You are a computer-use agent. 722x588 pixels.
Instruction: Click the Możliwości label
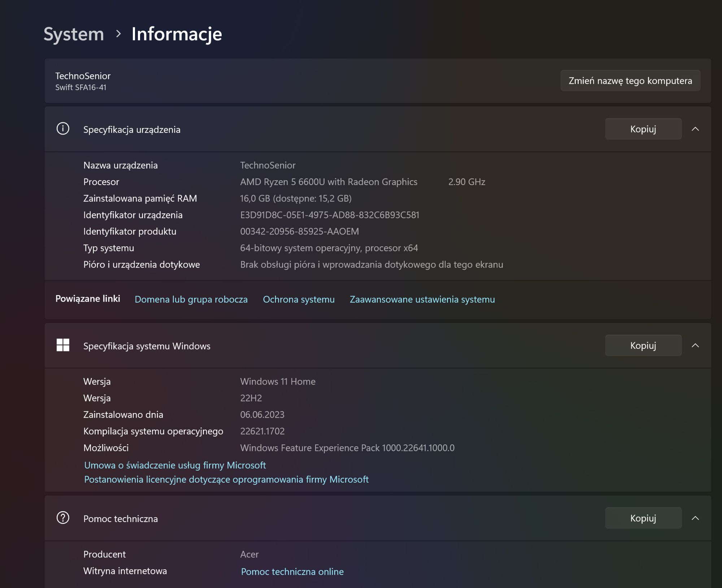tap(106, 448)
